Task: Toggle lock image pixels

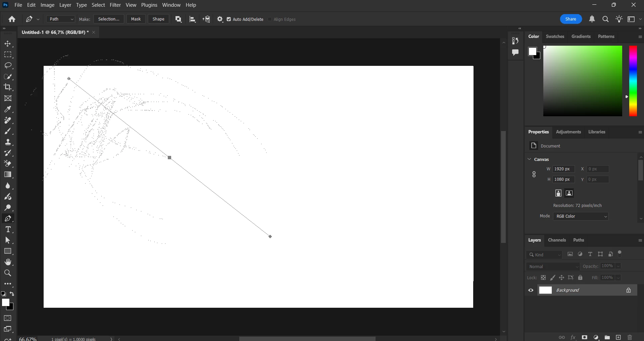Action: pyautogui.click(x=553, y=278)
